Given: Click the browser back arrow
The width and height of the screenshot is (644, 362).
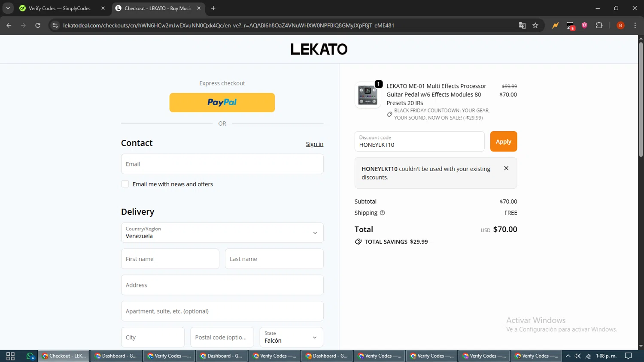Looking at the screenshot, I should pos(9,25).
